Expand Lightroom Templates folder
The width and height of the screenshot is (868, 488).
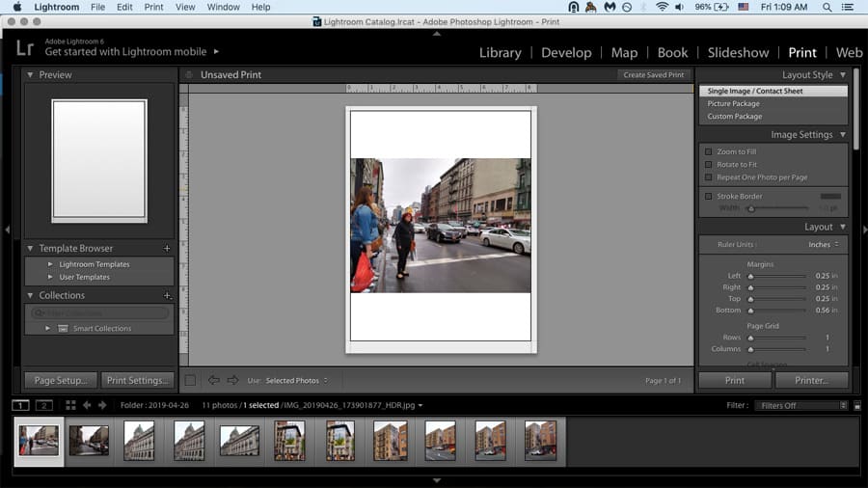coord(50,264)
